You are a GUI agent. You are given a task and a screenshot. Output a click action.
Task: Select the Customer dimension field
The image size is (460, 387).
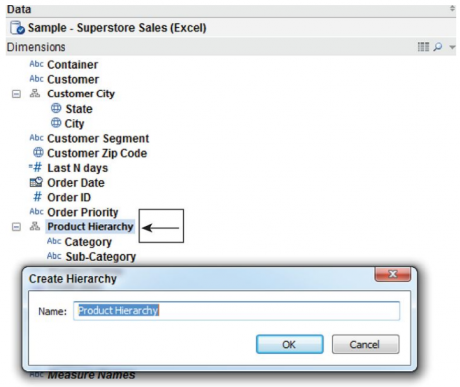point(73,79)
